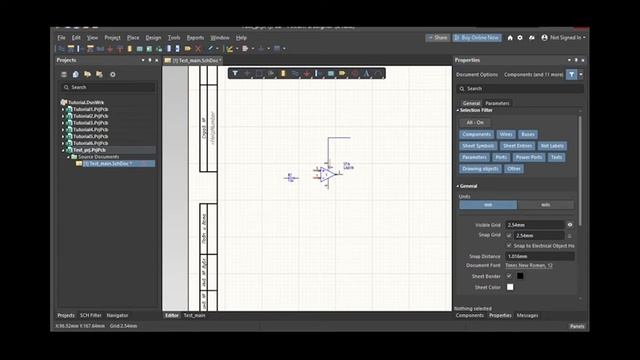Expand the Tutorial1.PrjPcb project node
Image resolution: width=640 pixels, height=360 pixels.
(x=63, y=109)
